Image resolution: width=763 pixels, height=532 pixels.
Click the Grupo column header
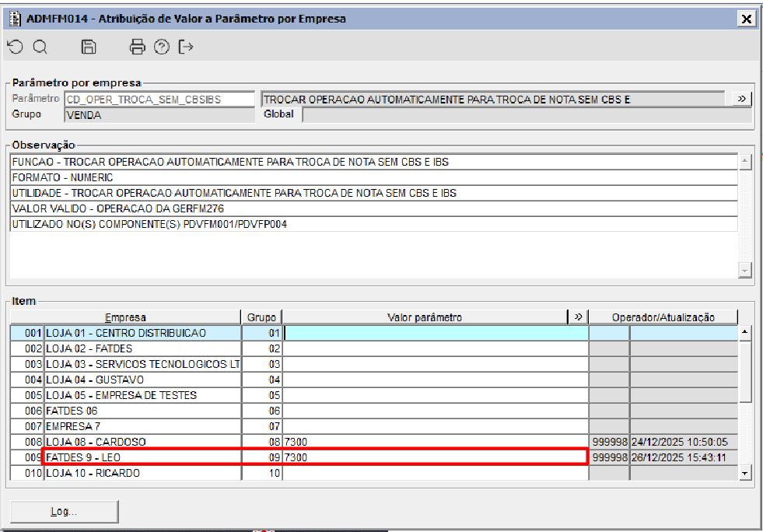pyautogui.click(x=261, y=317)
